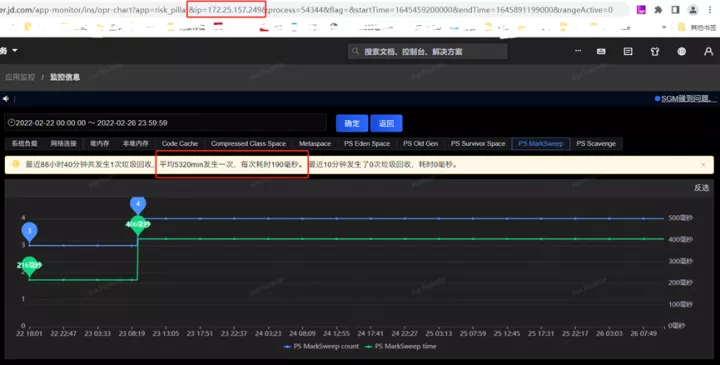720x365 pixels.
Task: Click the browser extensions puzzle icon
Action: pos(658,10)
